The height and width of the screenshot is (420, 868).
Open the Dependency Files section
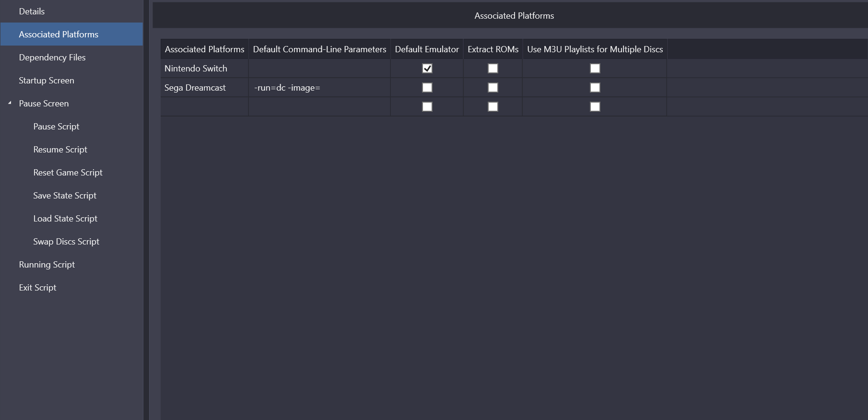tap(71, 58)
